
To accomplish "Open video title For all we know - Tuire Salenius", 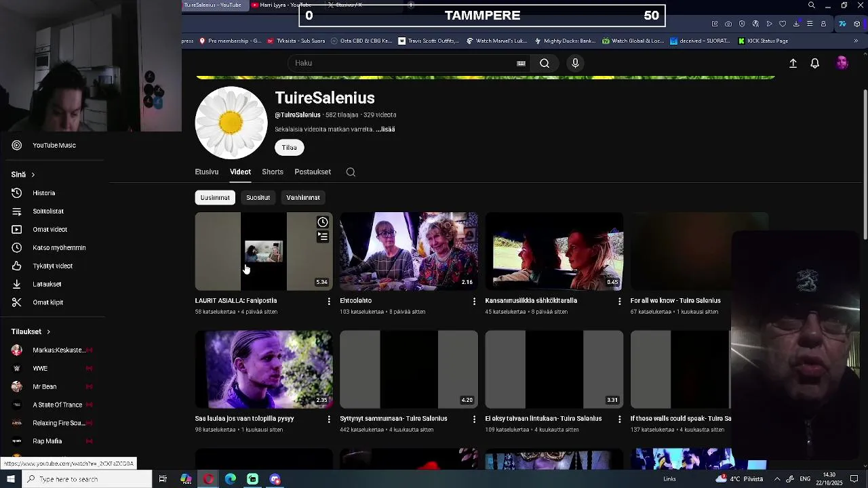I will click(675, 301).
